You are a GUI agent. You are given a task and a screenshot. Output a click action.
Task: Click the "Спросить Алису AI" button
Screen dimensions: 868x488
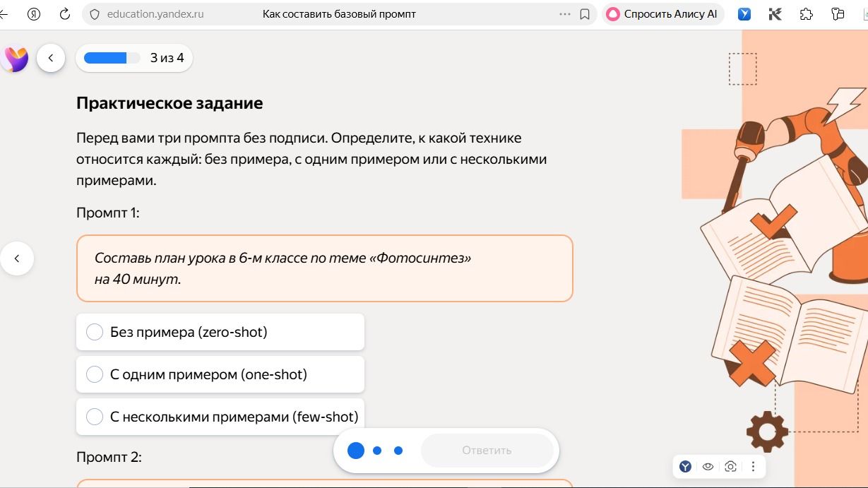tap(662, 14)
